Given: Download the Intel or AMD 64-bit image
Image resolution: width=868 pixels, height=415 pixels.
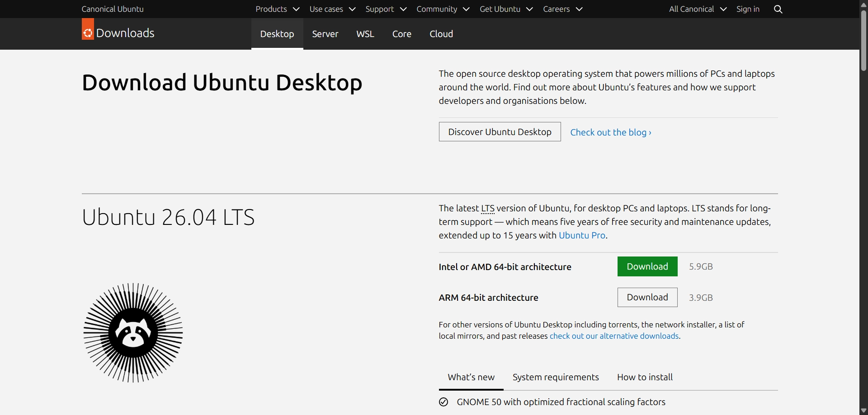Looking at the screenshot, I should 647,266.
